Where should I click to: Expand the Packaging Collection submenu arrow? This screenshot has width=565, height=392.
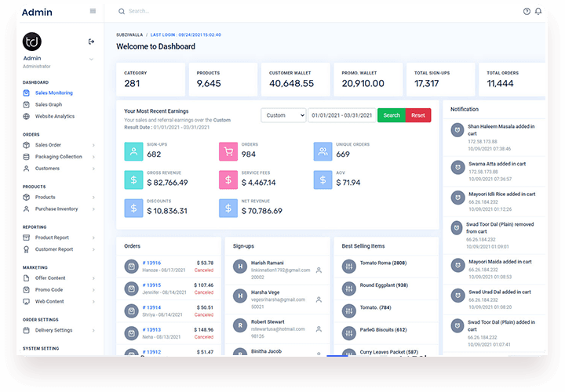point(93,157)
